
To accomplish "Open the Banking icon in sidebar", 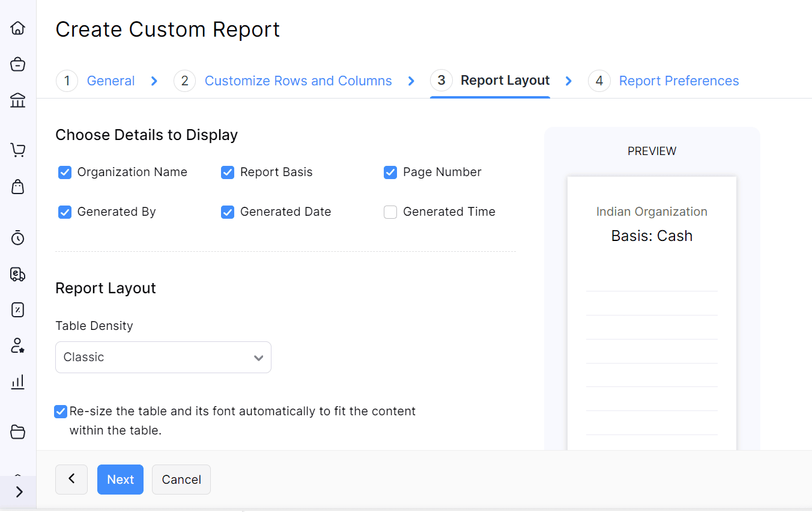I will click(18, 100).
